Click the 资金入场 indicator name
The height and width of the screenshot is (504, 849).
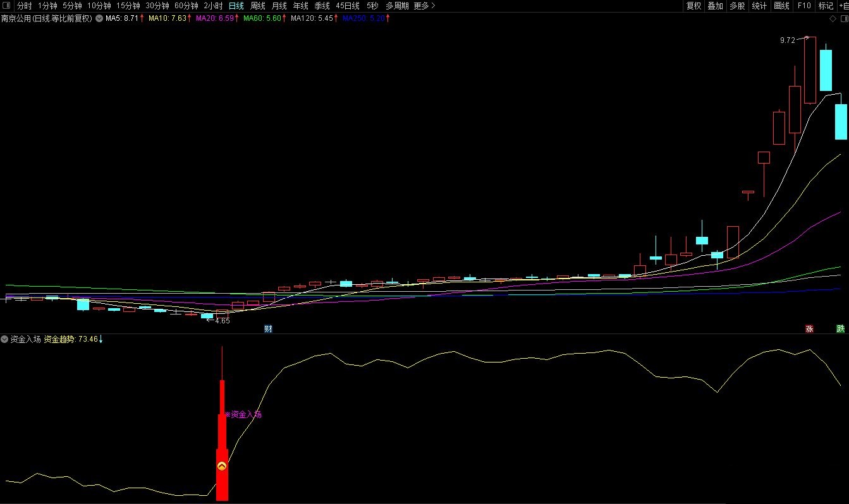click(x=26, y=339)
